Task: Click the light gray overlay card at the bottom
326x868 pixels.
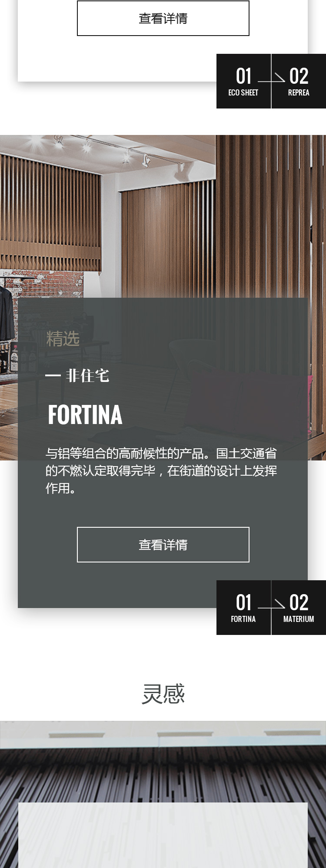Action: 163,835
